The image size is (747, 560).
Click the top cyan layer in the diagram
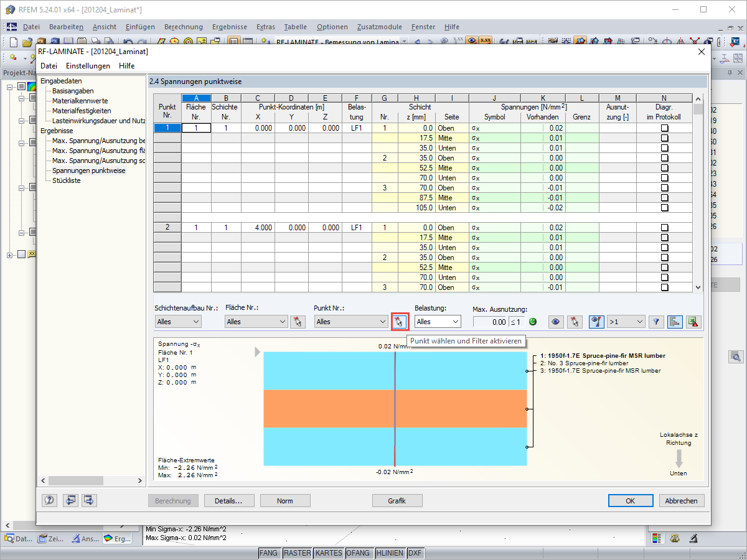point(395,371)
